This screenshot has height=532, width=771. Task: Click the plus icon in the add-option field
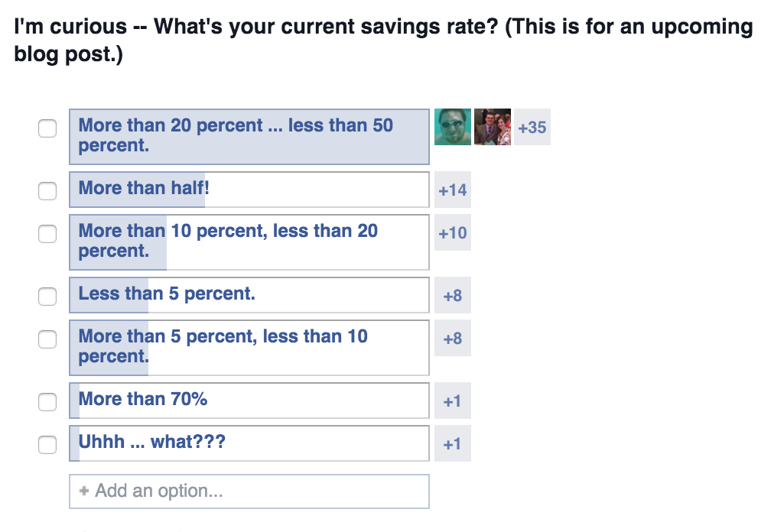84,491
